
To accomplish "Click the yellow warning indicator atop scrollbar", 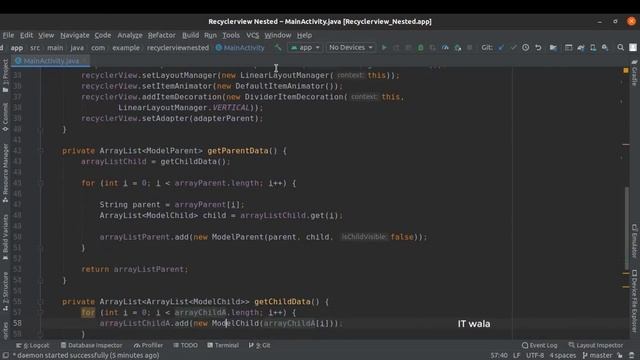I will point(626,71).
